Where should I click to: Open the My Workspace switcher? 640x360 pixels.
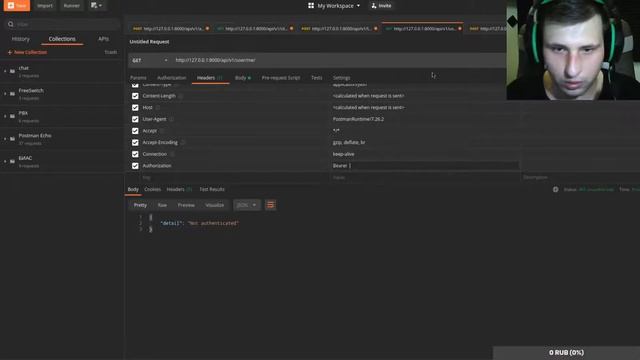pos(335,6)
